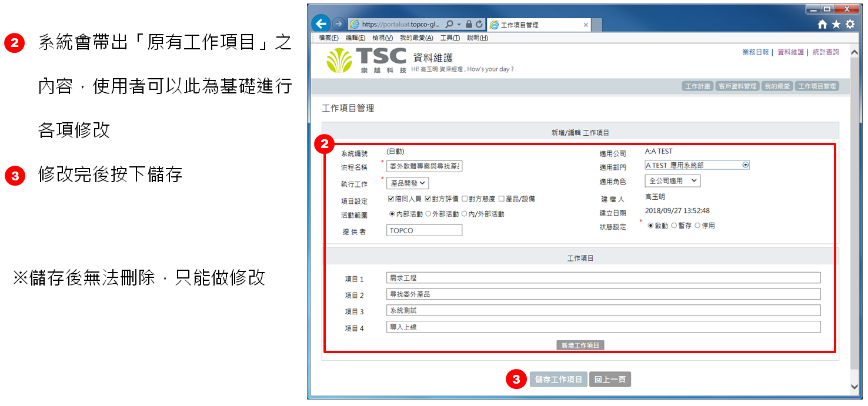868x406 pixels.
Task: Click the refresh icon in address bar
Action: tap(479, 25)
